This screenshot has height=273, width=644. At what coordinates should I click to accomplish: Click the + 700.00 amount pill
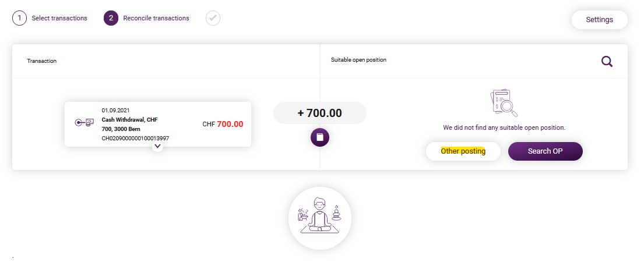point(320,113)
